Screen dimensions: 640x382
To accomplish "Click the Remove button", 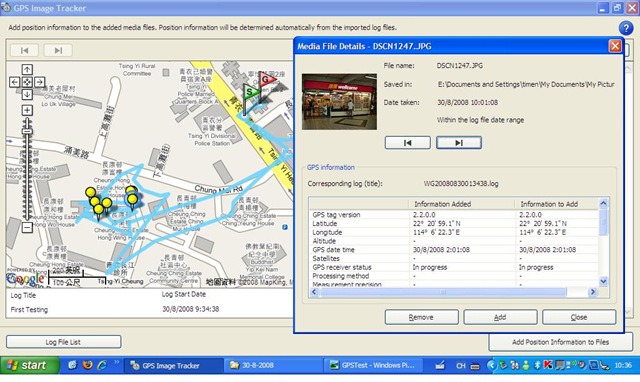I will pos(421,317).
